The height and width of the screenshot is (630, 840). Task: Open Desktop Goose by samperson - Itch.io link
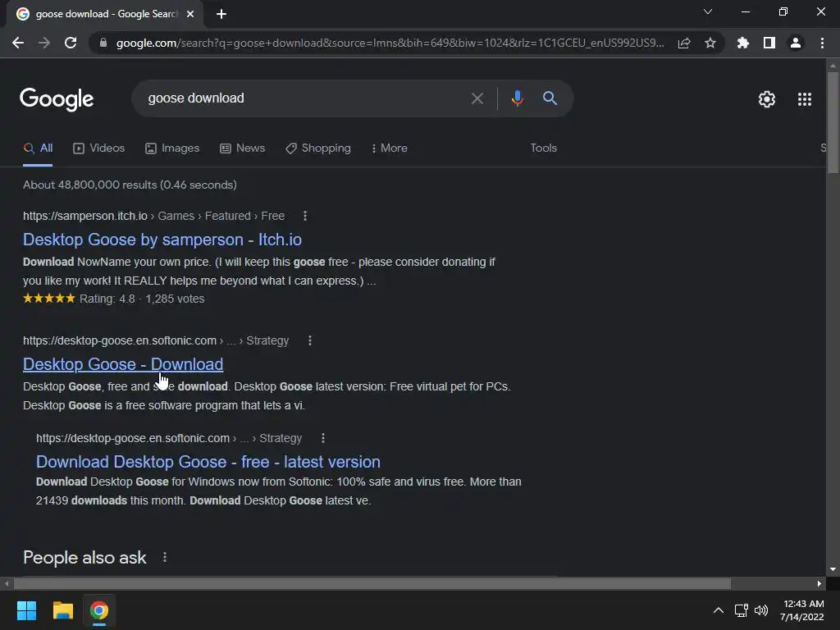162,240
